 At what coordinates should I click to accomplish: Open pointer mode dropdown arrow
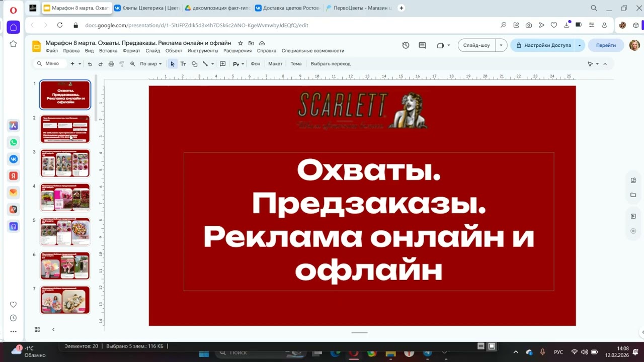pos(597,64)
